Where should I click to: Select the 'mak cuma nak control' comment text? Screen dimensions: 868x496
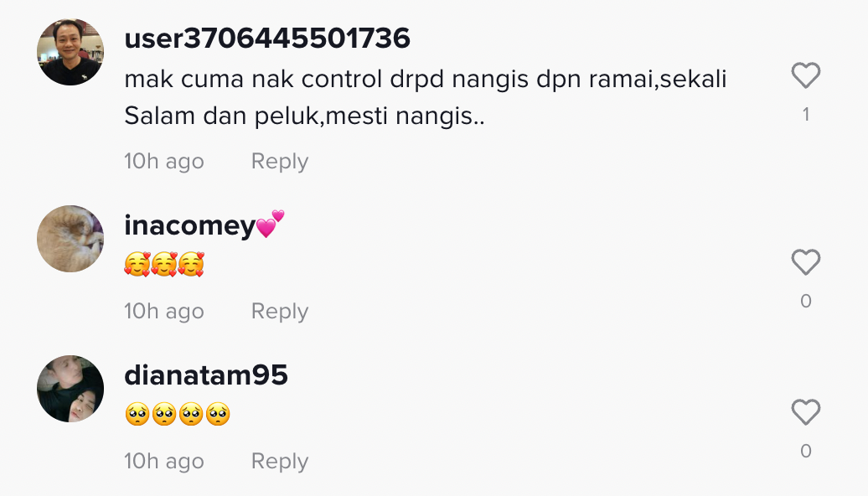click(425, 97)
